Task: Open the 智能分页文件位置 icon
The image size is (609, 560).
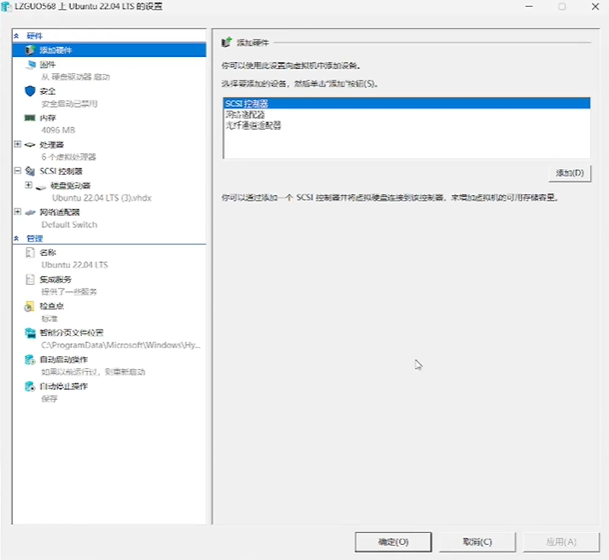Action: 30,333
